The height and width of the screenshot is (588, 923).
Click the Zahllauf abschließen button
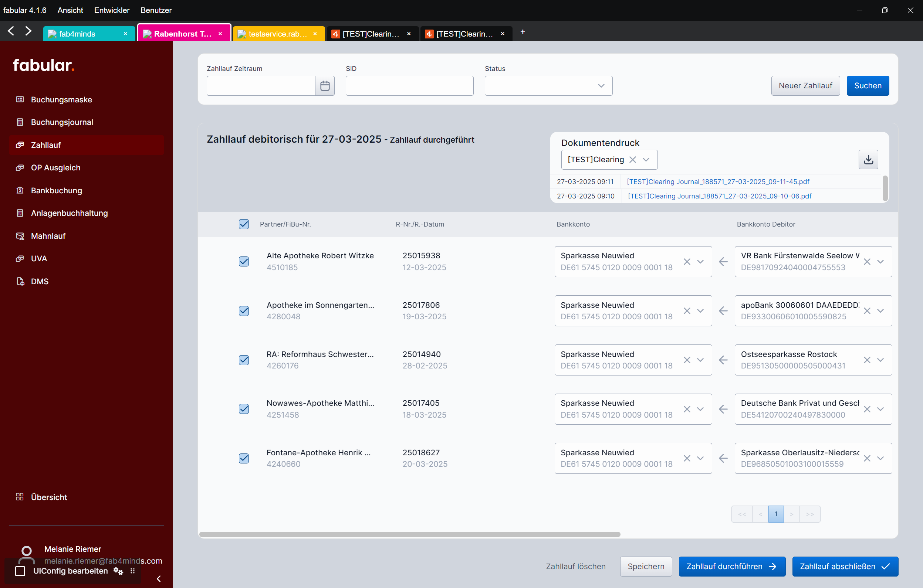(845, 566)
